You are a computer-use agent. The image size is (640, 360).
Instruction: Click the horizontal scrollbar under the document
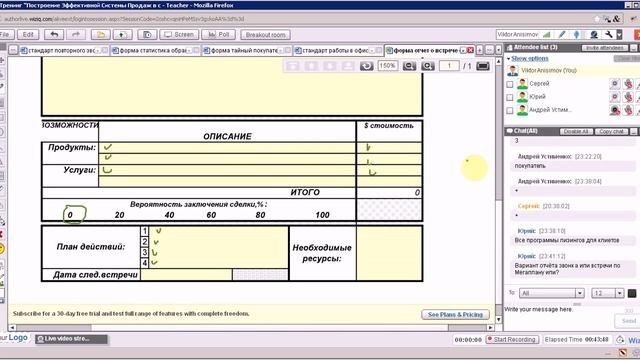251,327
